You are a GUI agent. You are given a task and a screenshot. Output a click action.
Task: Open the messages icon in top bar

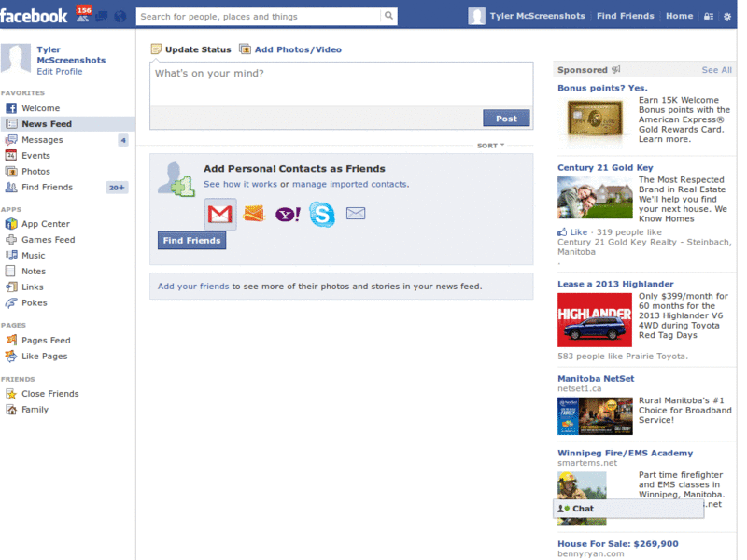click(102, 17)
